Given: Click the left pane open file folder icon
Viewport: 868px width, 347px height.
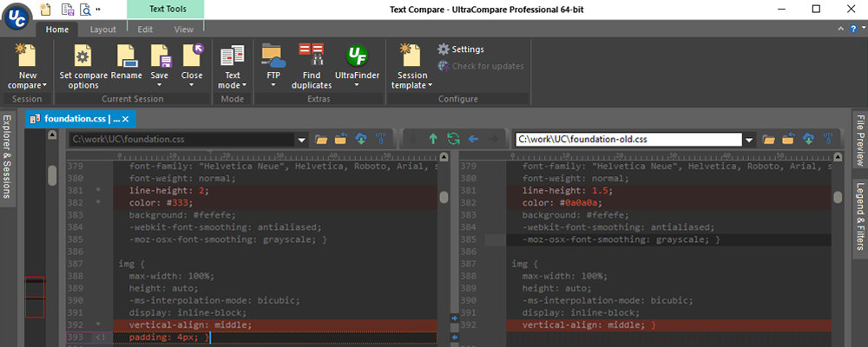Looking at the screenshot, I should (x=321, y=139).
